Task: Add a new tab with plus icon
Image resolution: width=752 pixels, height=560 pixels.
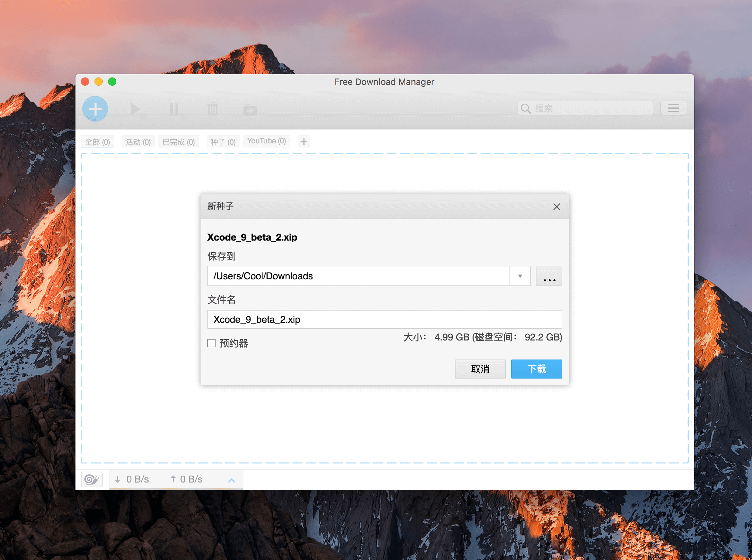Action: (304, 142)
